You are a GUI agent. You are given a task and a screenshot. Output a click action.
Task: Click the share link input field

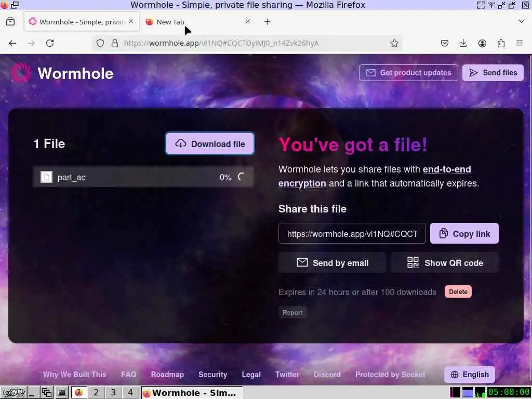click(352, 233)
